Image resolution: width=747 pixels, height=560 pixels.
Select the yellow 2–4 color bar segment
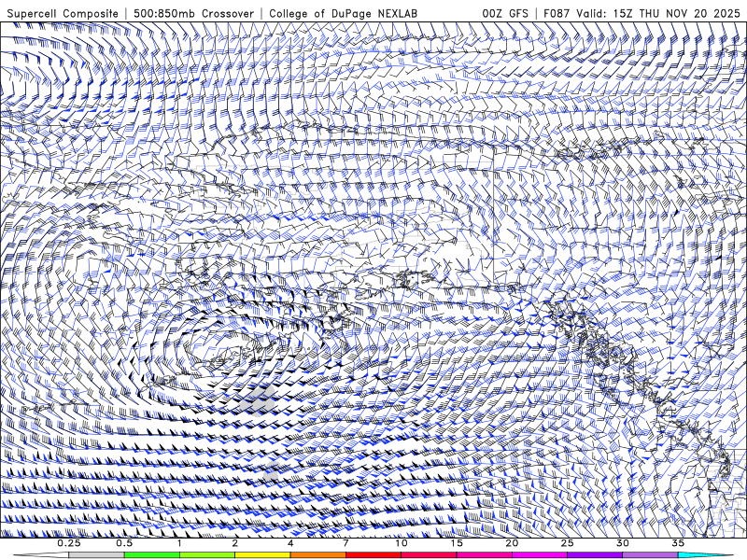(x=262, y=555)
